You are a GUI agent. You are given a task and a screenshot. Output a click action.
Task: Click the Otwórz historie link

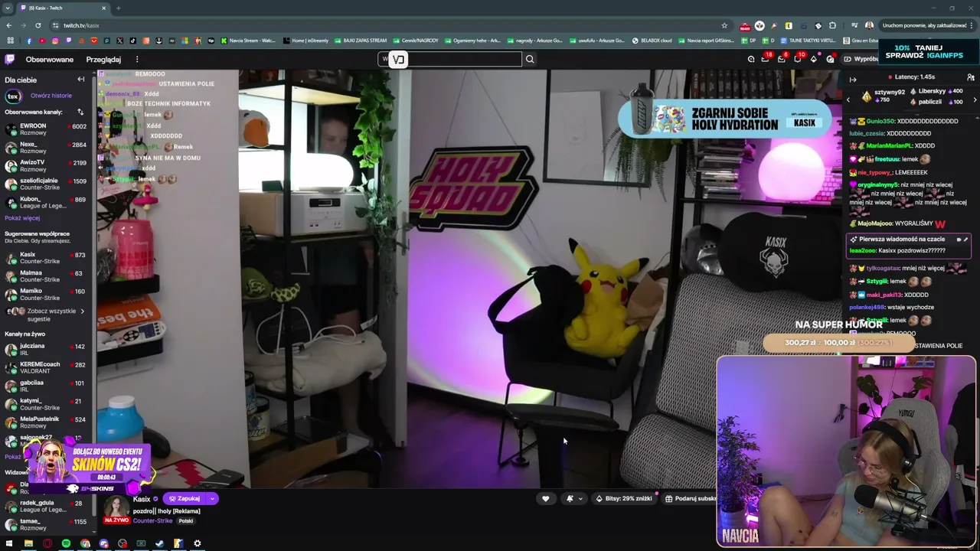(51, 96)
